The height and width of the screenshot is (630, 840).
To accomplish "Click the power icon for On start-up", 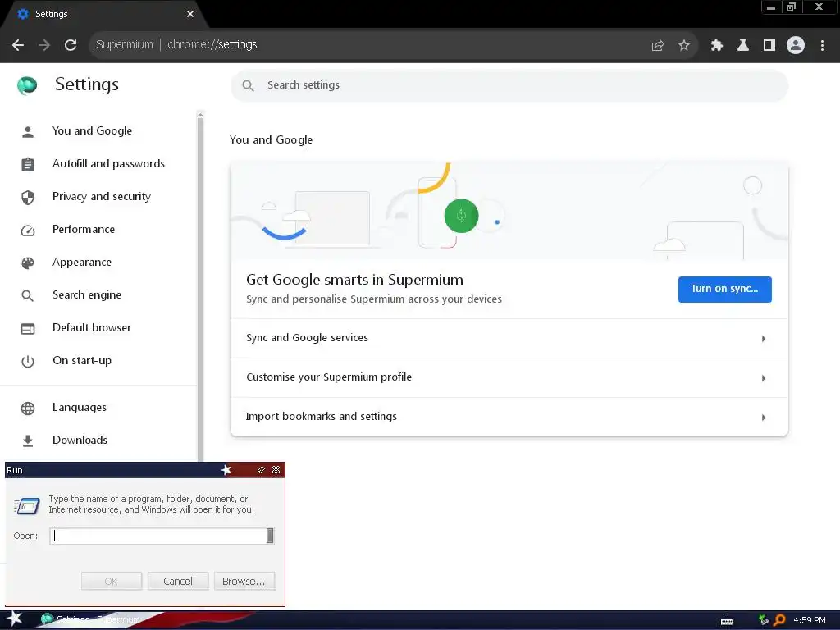I will coord(28,361).
